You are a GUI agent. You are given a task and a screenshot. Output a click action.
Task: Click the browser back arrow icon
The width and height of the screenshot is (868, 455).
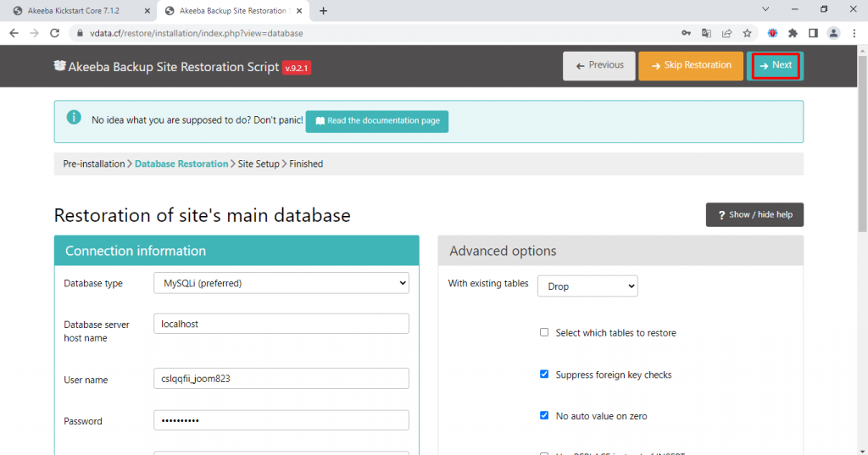14,33
